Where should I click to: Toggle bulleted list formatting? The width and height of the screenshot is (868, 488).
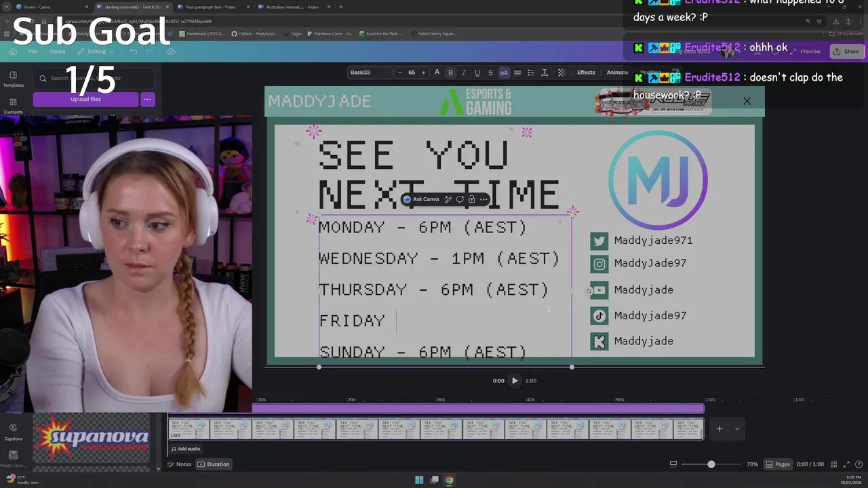[531, 73]
